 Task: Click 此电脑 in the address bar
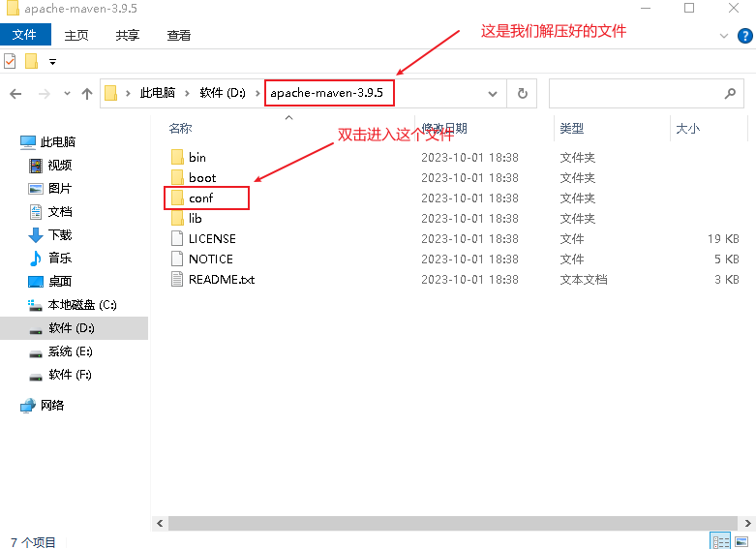pos(157,93)
